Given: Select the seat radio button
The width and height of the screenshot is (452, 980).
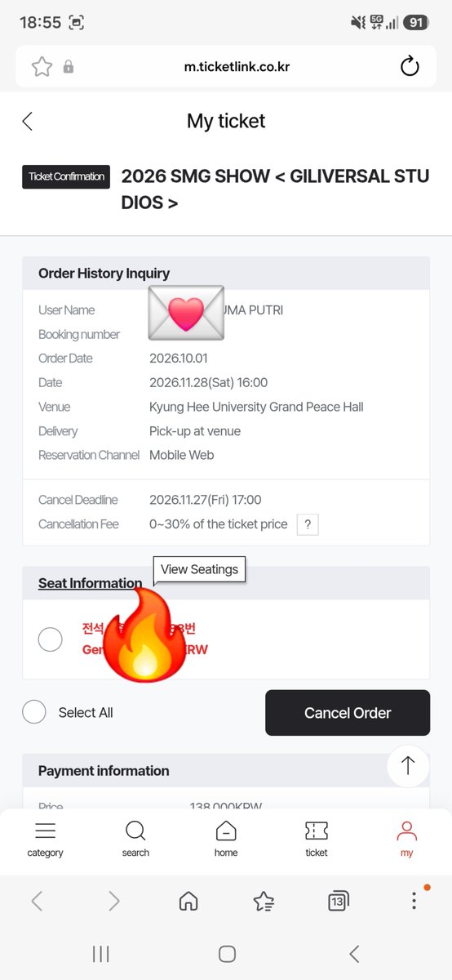Looking at the screenshot, I should (x=51, y=639).
